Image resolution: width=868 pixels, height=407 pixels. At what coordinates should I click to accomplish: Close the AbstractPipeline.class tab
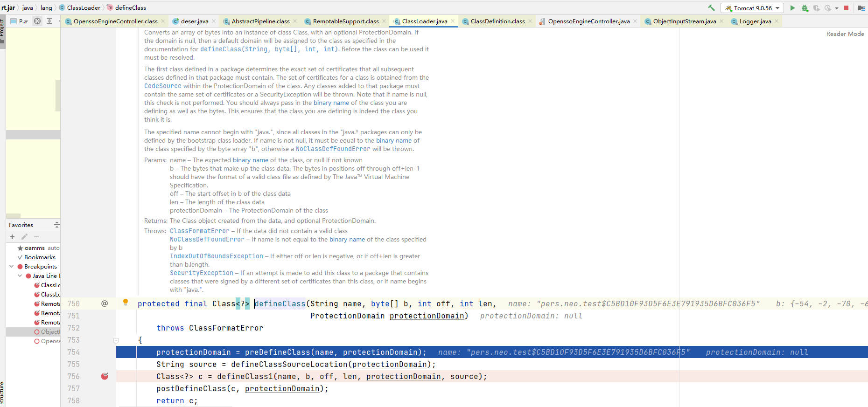pos(295,21)
